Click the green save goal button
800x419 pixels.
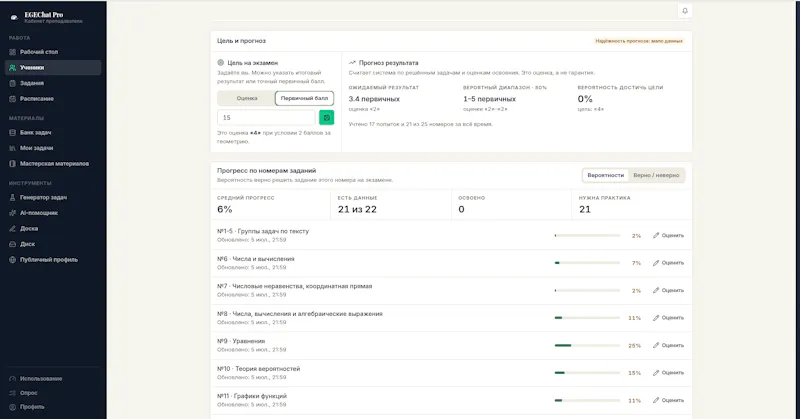tap(327, 117)
